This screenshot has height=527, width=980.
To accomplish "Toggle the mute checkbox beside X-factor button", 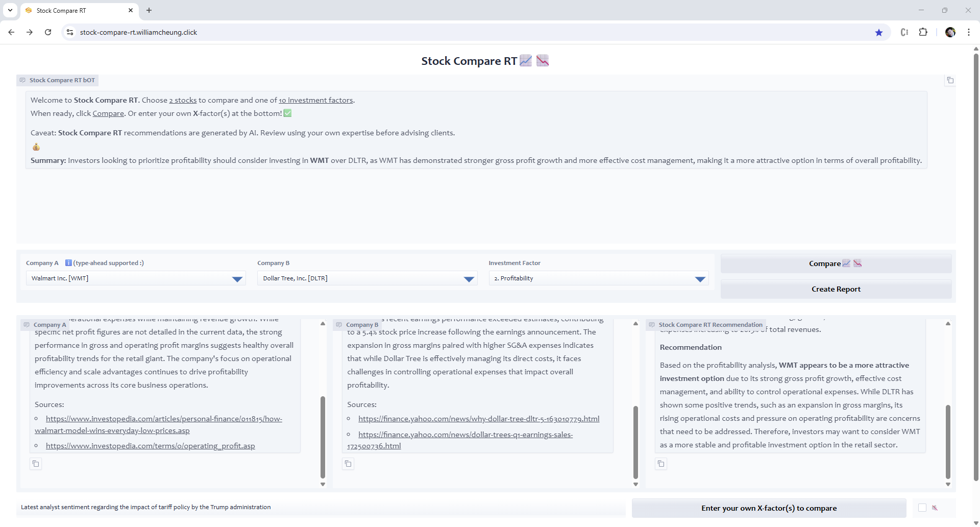I will pos(922,508).
